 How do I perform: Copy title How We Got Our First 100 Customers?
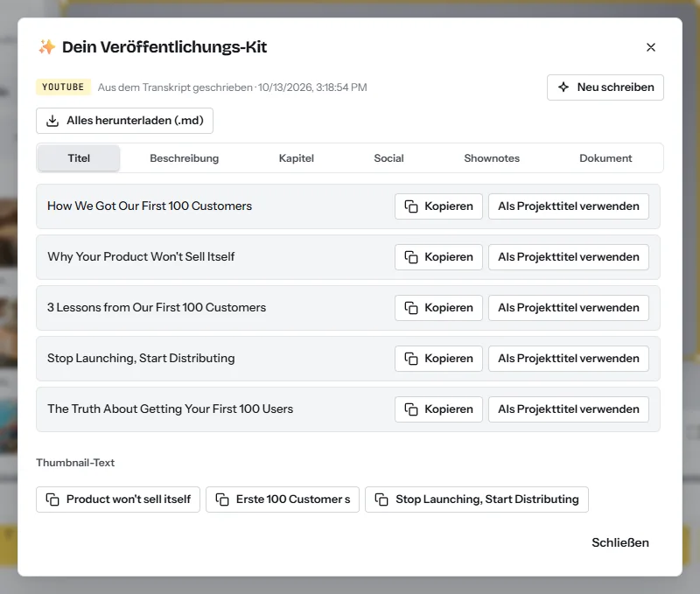[x=438, y=206]
